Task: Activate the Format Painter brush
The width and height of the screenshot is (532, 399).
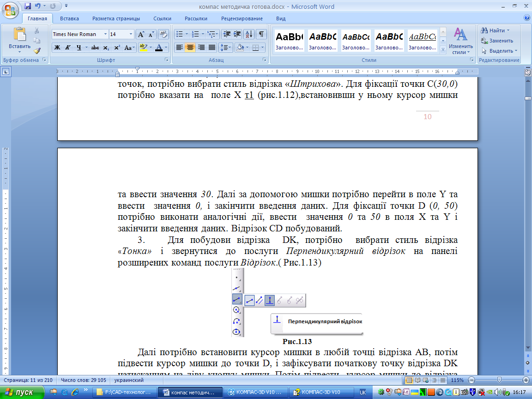Action: point(36,51)
